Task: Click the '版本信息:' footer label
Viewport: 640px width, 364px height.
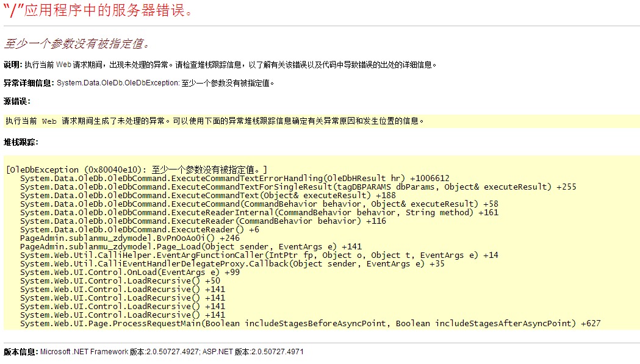Action: pos(21,352)
